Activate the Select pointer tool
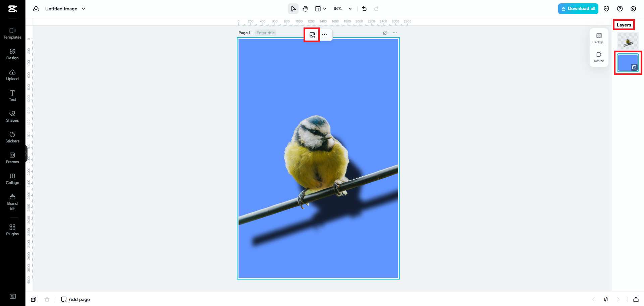Viewport: 644px width, 306px height. coord(293,9)
